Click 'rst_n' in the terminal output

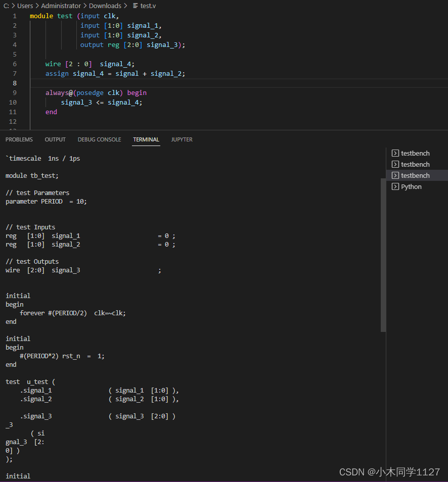pyautogui.click(x=71, y=356)
